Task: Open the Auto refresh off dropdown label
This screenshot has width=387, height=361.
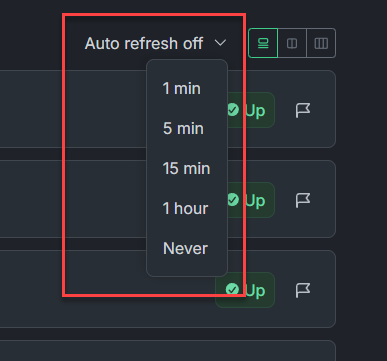Action: point(144,43)
